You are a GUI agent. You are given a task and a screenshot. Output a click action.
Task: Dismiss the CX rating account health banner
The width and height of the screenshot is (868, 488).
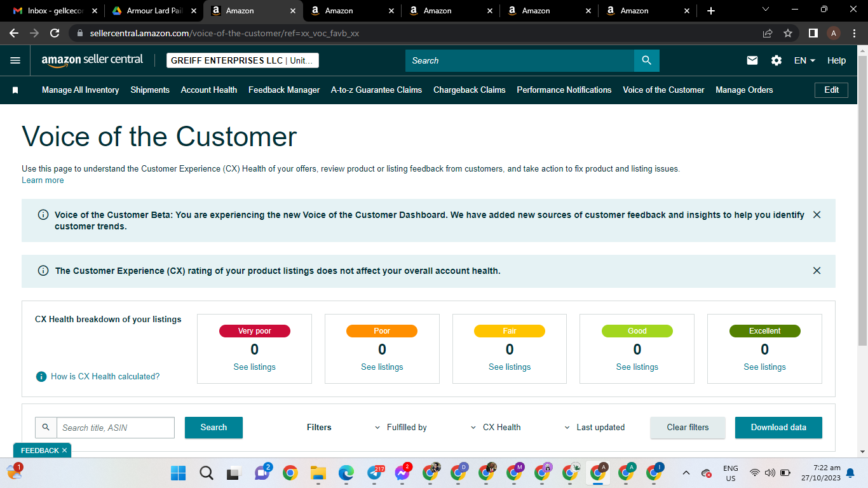(817, 271)
